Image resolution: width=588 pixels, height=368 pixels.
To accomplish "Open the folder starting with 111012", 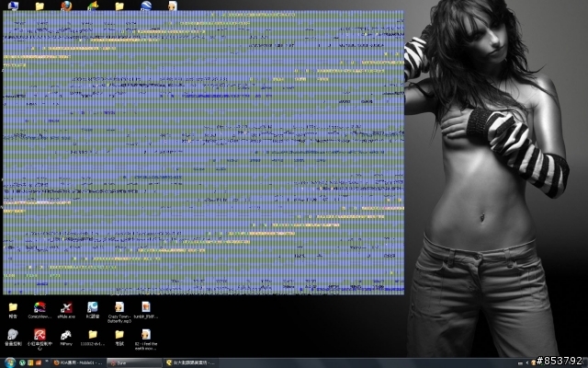I will pyautogui.click(x=93, y=338).
